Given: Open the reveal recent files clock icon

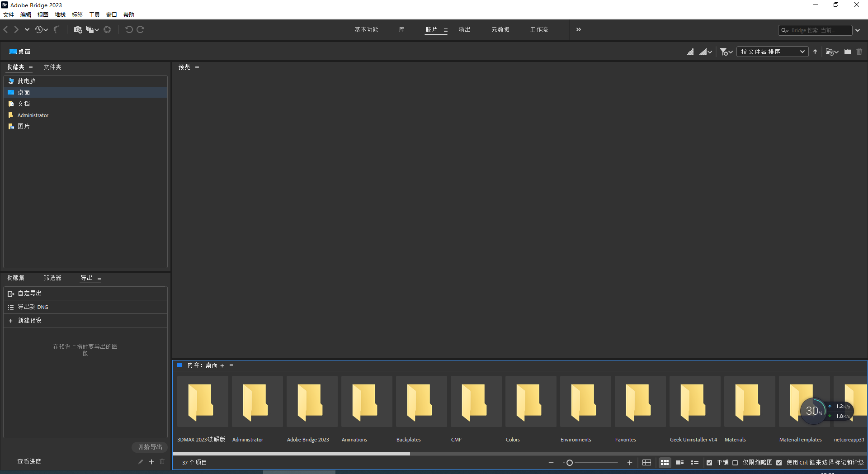Looking at the screenshot, I should (39, 30).
